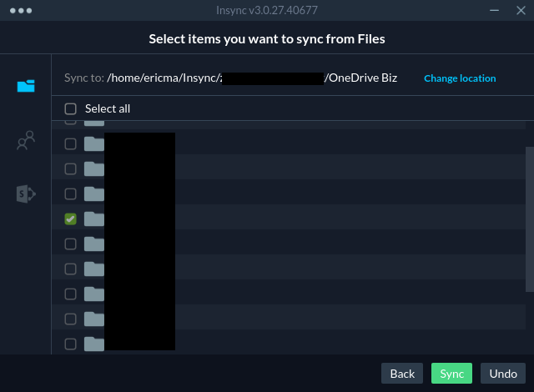Close the Insync window

518,11
